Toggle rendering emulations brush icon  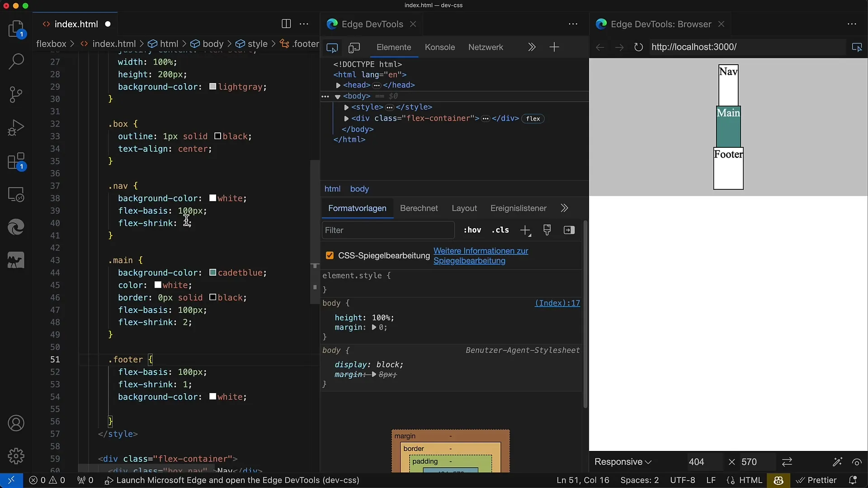547,230
